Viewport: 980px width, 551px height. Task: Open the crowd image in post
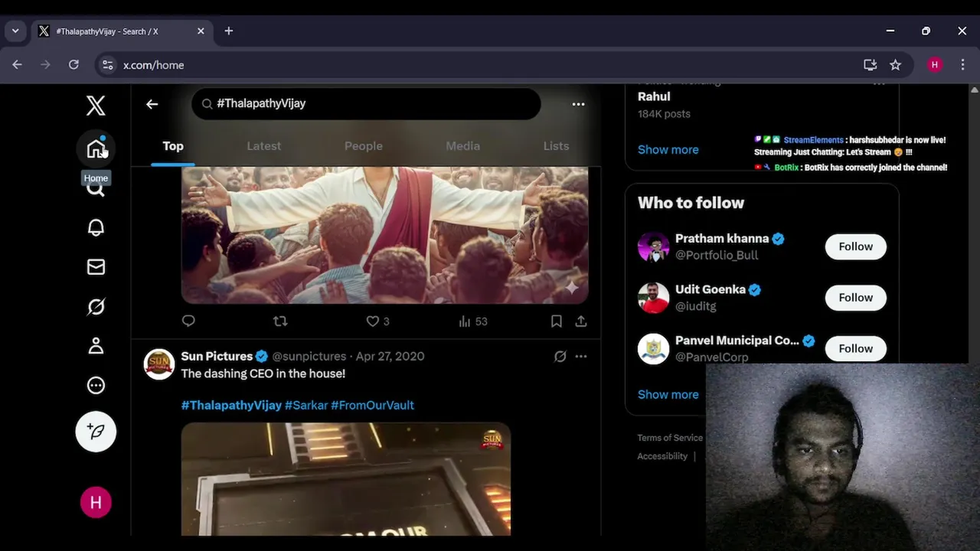pyautogui.click(x=384, y=235)
